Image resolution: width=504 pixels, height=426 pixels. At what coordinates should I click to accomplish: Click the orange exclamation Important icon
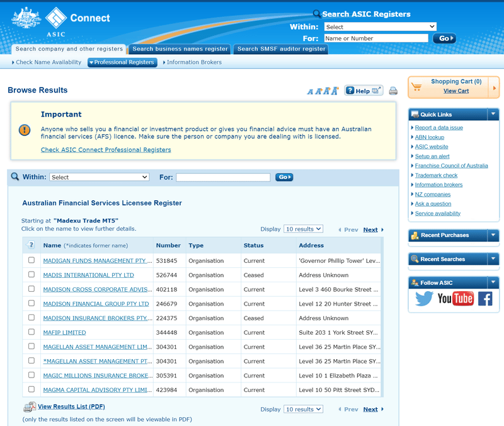tap(25, 130)
